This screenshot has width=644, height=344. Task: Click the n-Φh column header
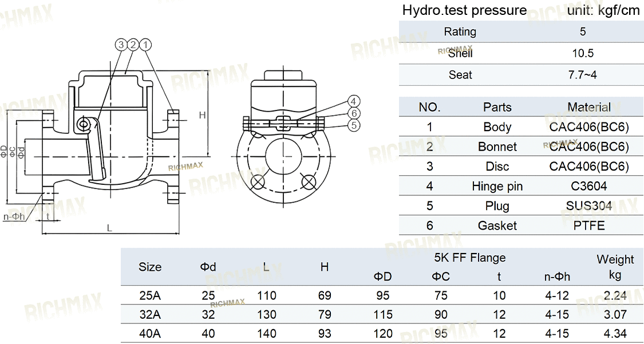coord(556,277)
